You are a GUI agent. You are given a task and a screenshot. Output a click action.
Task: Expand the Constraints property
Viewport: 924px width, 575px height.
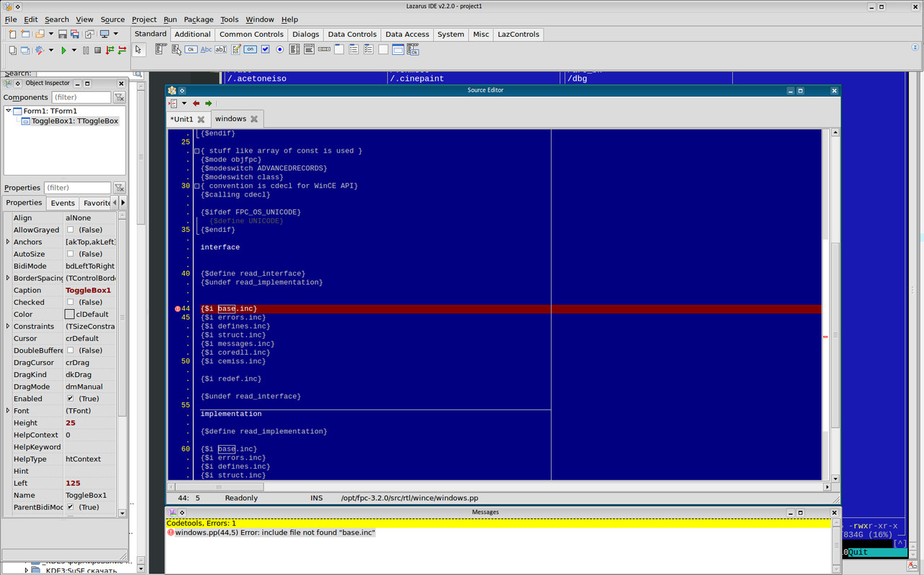tap(8, 327)
